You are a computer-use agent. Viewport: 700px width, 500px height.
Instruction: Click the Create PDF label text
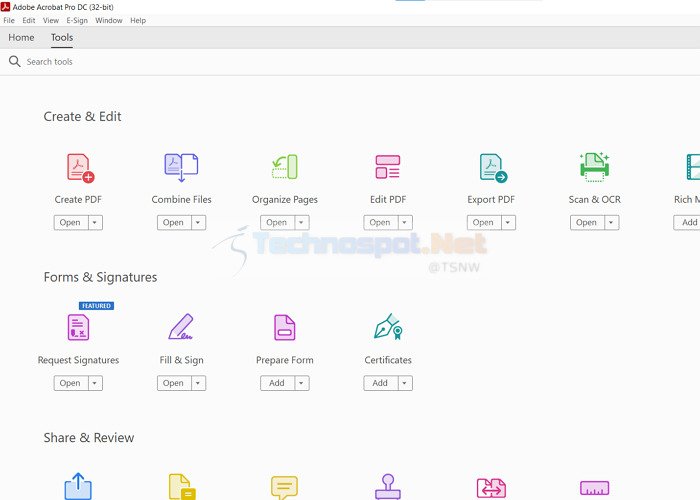pos(78,200)
